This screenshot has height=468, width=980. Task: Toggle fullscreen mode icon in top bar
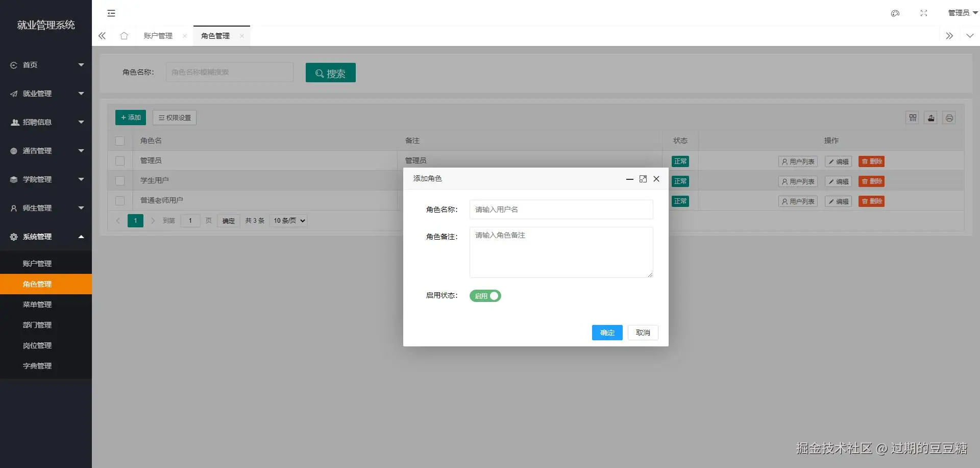923,13
